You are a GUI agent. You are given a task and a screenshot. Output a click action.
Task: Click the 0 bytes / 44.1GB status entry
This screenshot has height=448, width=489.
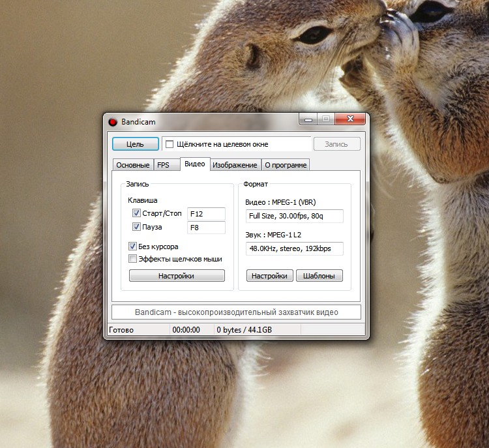pos(244,330)
